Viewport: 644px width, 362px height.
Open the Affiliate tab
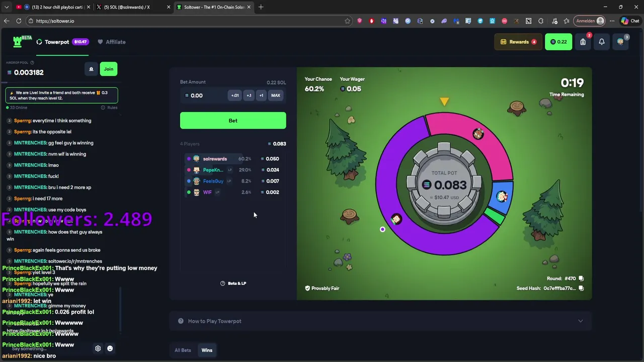pyautogui.click(x=112, y=42)
